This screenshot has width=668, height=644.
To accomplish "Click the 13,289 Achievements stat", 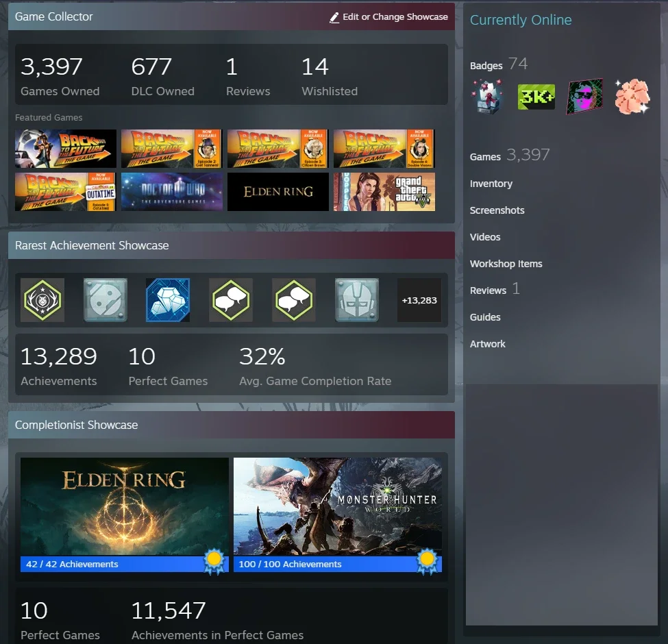I will point(59,366).
